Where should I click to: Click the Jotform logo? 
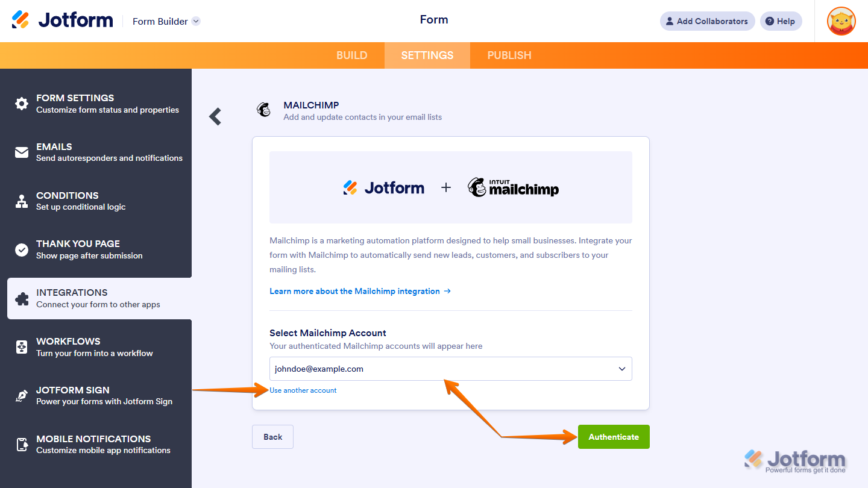pyautogui.click(x=62, y=19)
